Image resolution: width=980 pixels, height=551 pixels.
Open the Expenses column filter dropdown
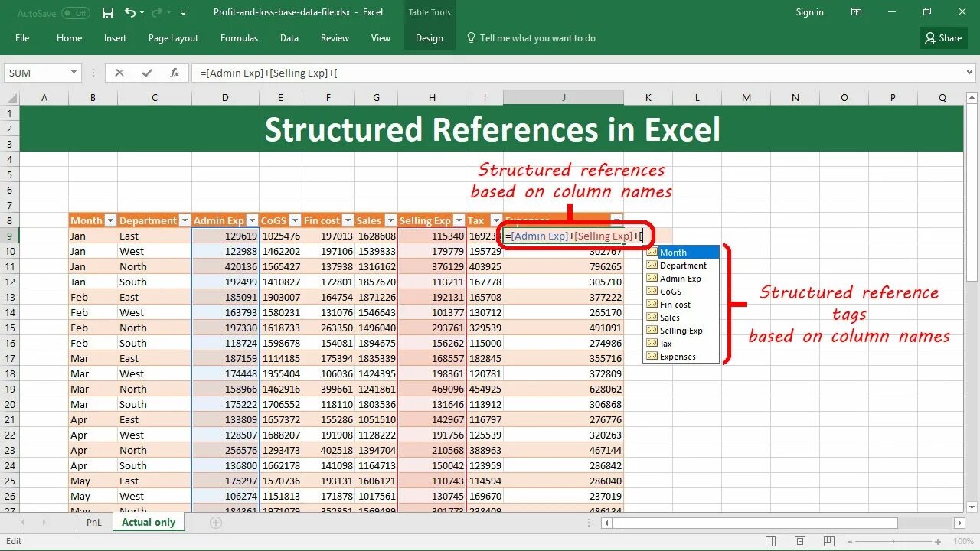pyautogui.click(x=616, y=220)
